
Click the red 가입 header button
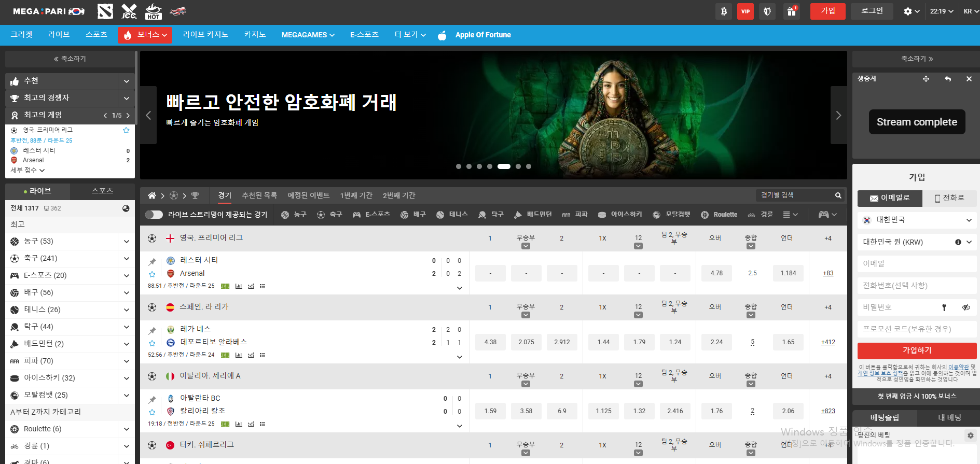pos(828,11)
